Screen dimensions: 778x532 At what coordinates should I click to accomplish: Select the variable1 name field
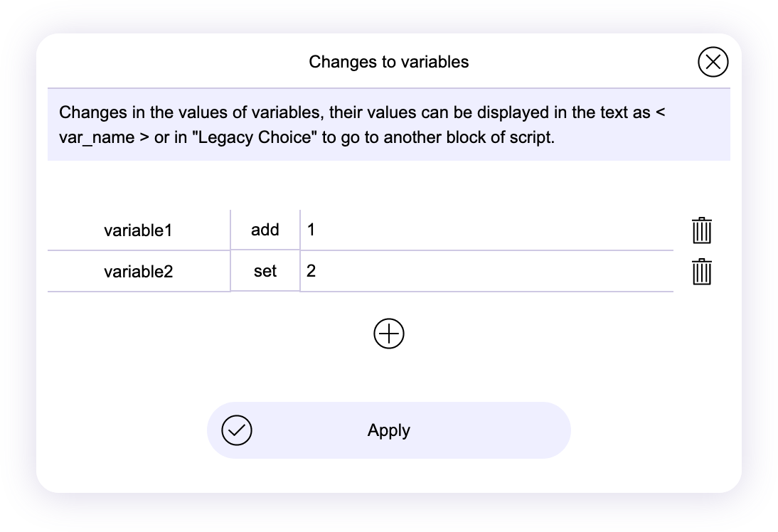[x=139, y=230]
